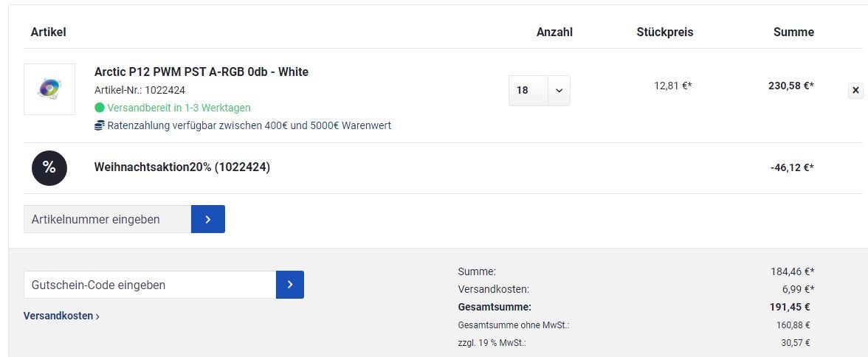Image resolution: width=868 pixels, height=357 pixels.
Task: Focus the Gutschein-Code eingeben field
Action: click(150, 285)
